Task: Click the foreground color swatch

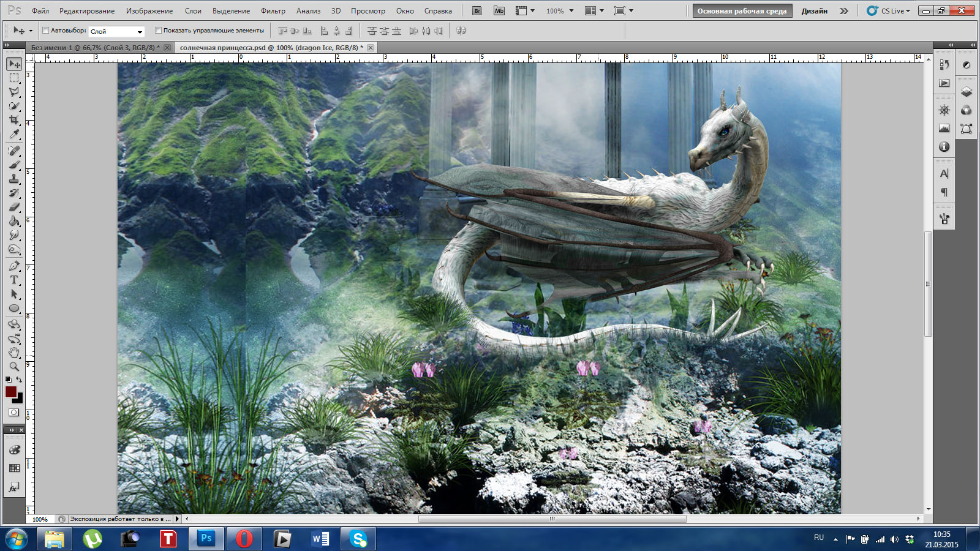Action: pos(11,392)
